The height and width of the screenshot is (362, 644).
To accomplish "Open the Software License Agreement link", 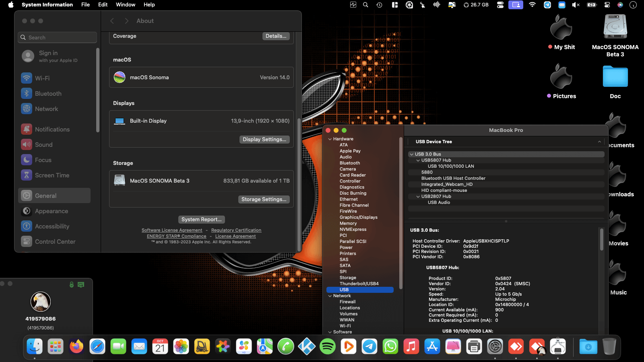I will pos(172,230).
